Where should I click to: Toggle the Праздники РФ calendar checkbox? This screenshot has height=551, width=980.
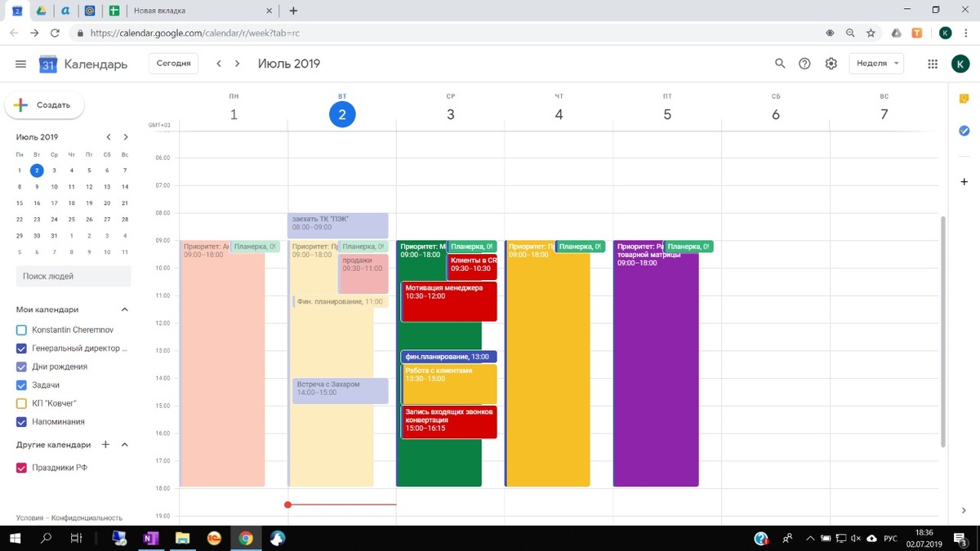click(22, 468)
